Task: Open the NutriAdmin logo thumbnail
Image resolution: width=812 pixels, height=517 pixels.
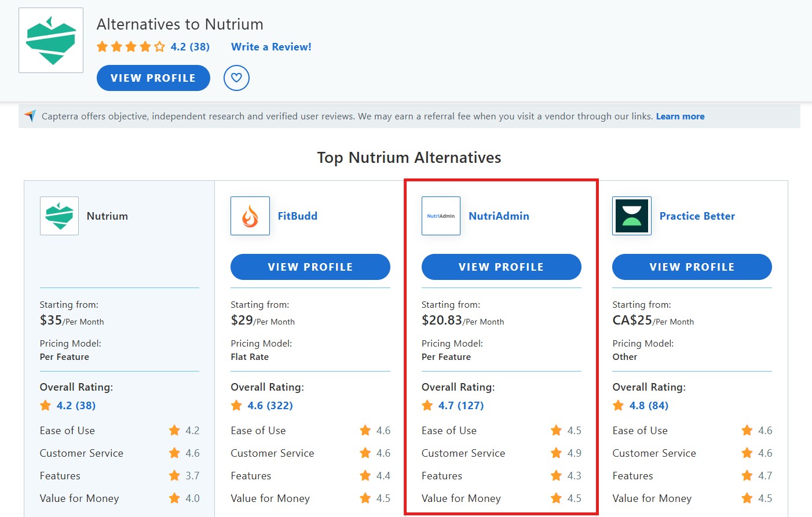Action: click(440, 216)
